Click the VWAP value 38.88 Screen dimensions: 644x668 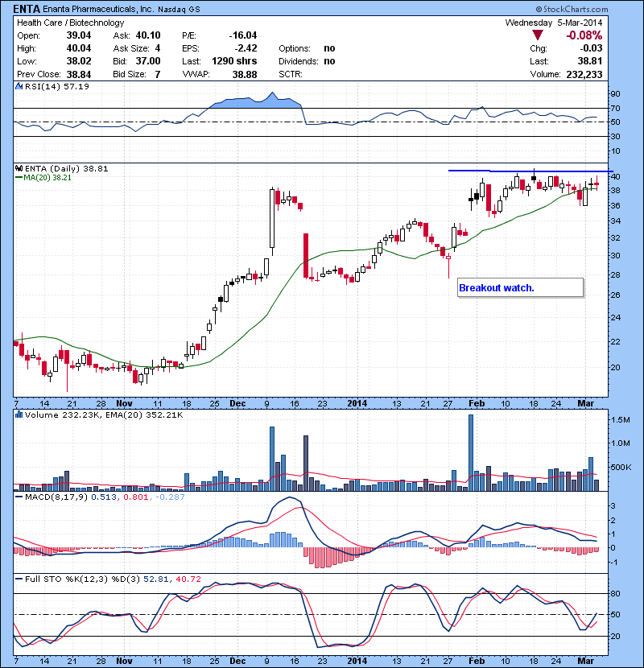(245, 75)
